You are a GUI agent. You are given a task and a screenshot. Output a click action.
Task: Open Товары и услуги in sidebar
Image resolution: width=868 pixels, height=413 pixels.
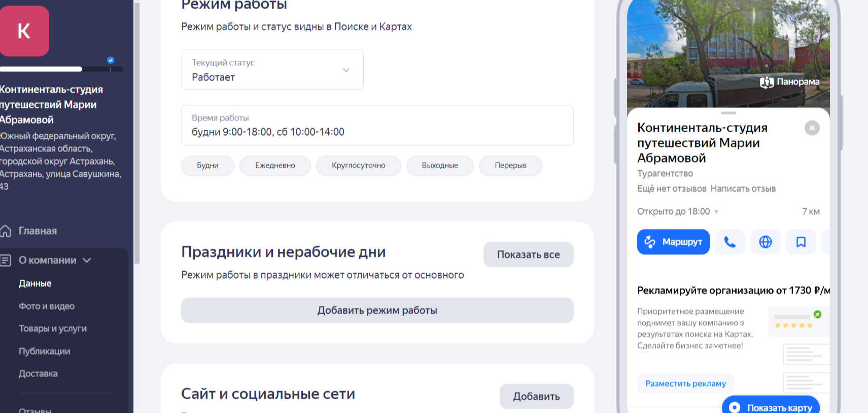pyautogui.click(x=53, y=328)
